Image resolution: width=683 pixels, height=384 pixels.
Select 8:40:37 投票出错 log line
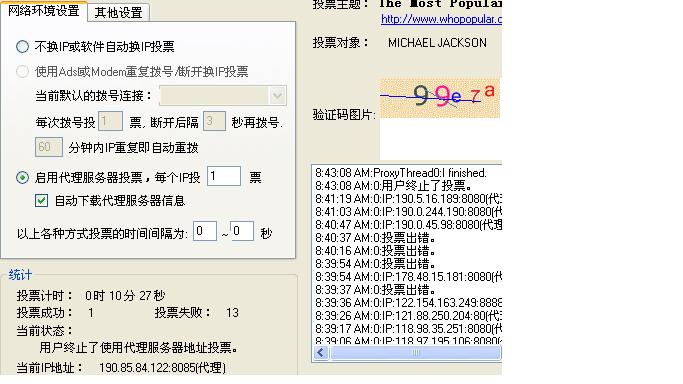click(x=375, y=238)
